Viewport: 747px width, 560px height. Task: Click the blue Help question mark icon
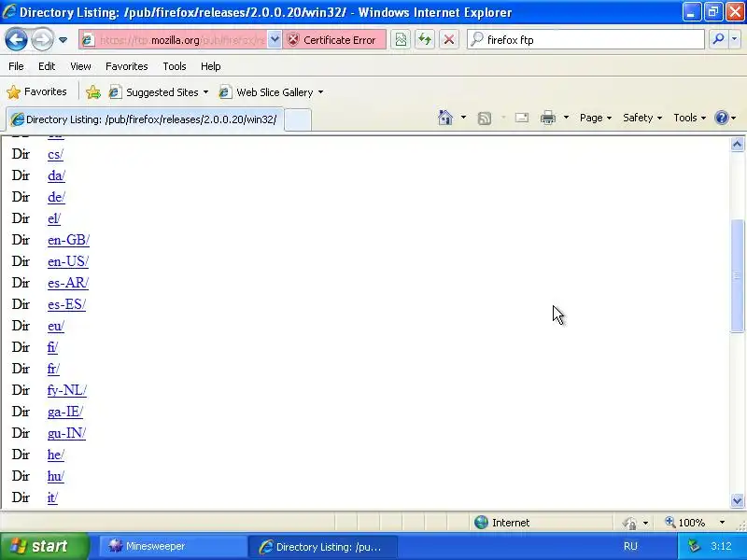tap(722, 118)
